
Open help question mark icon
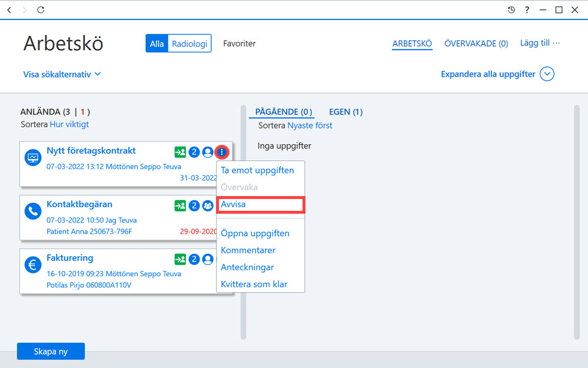[x=527, y=10]
